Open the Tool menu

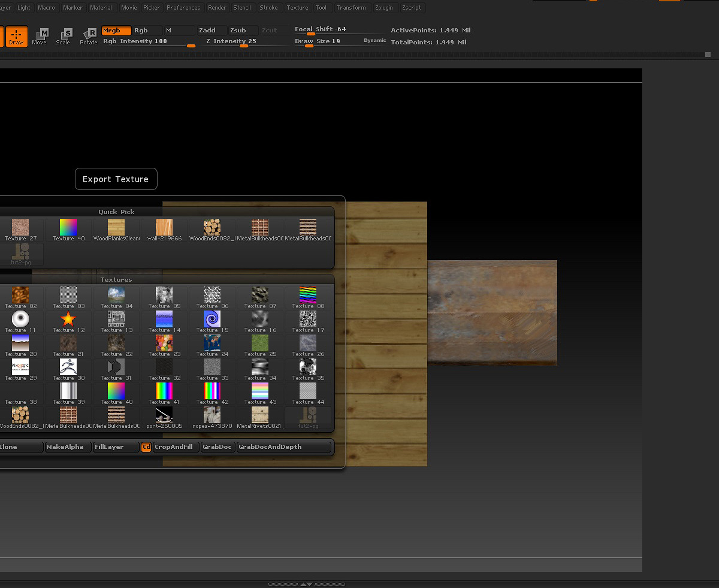tap(321, 8)
